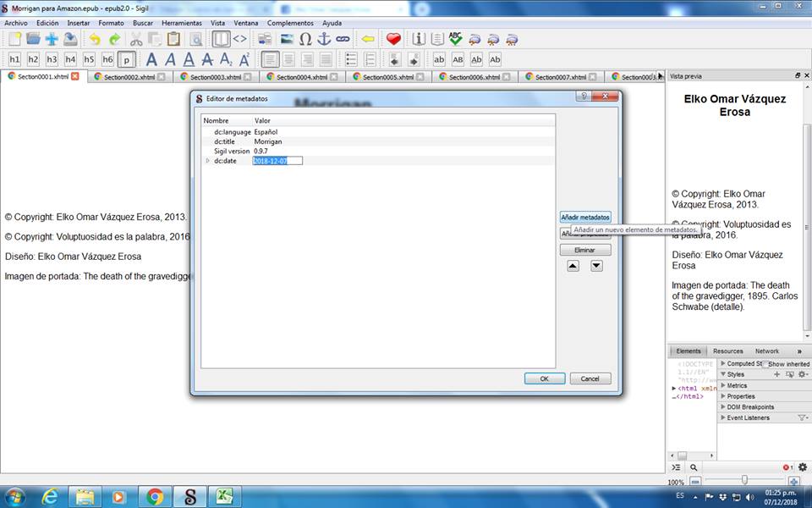This screenshot has height=508, width=812.
Task: Click the anchor insert ID icon
Action: (324, 39)
